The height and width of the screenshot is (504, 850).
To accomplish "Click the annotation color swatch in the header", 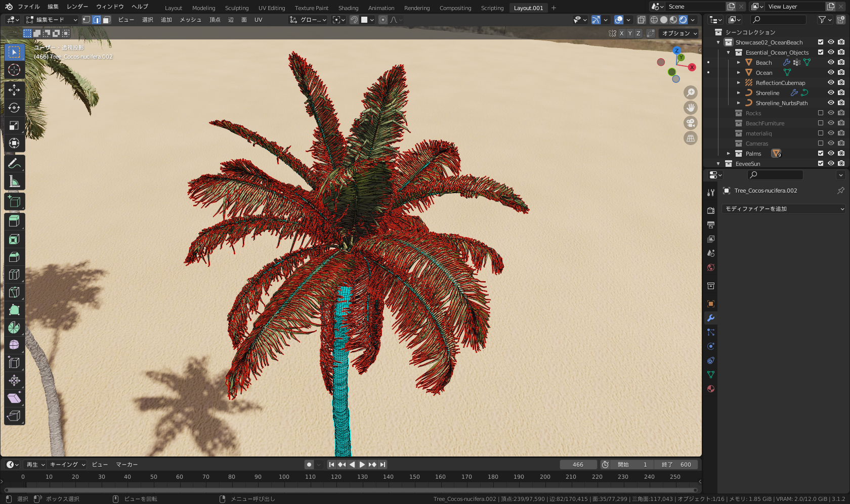I will [x=365, y=19].
